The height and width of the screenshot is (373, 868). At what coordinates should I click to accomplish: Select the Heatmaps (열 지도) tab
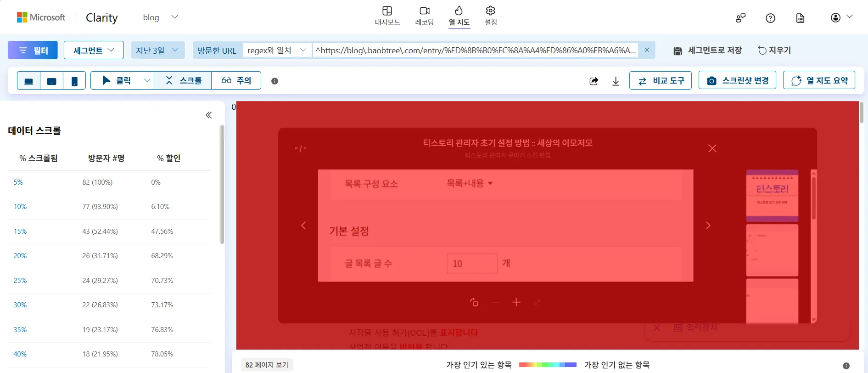tap(459, 16)
